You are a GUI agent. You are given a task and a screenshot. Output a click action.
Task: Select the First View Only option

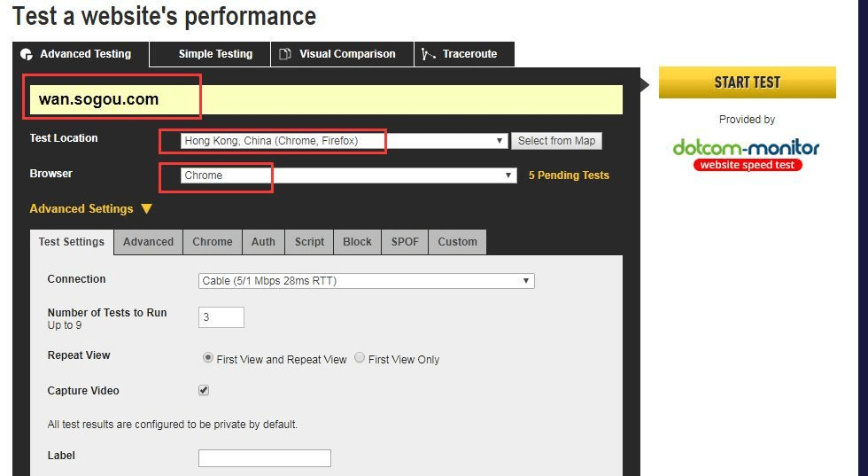point(360,358)
